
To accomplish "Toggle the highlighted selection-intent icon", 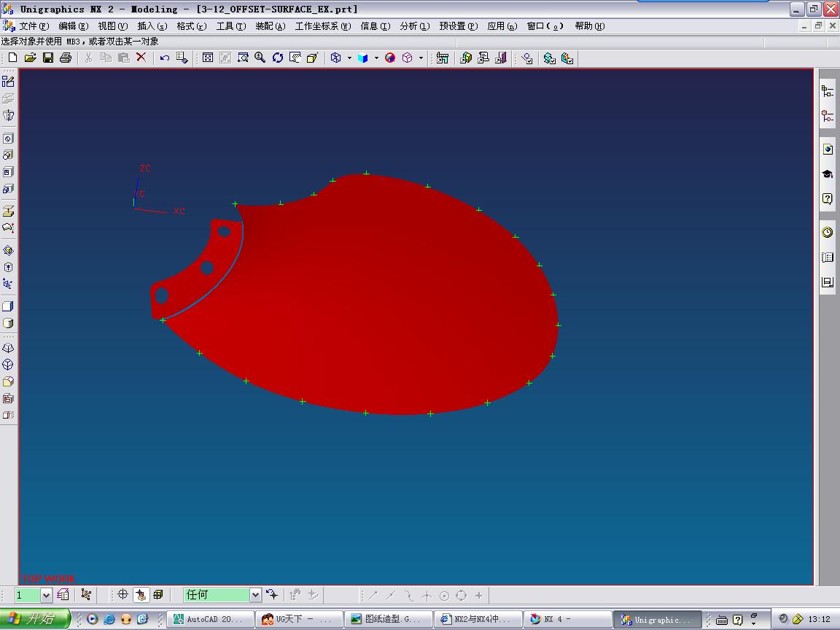I will (x=141, y=595).
